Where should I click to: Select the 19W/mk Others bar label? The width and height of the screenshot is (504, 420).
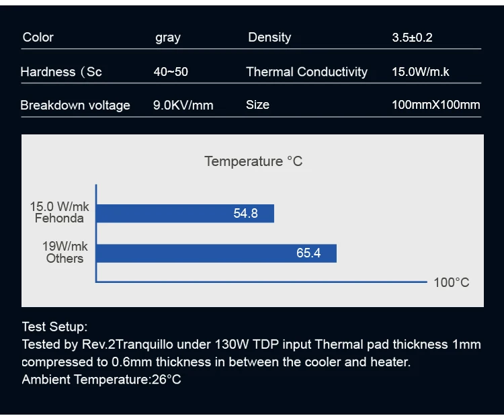click(x=65, y=253)
